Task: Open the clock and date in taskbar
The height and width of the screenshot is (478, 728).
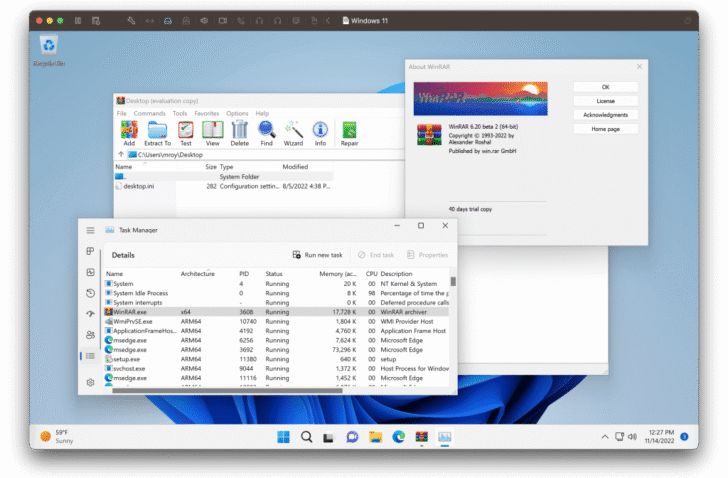Action: coord(659,437)
